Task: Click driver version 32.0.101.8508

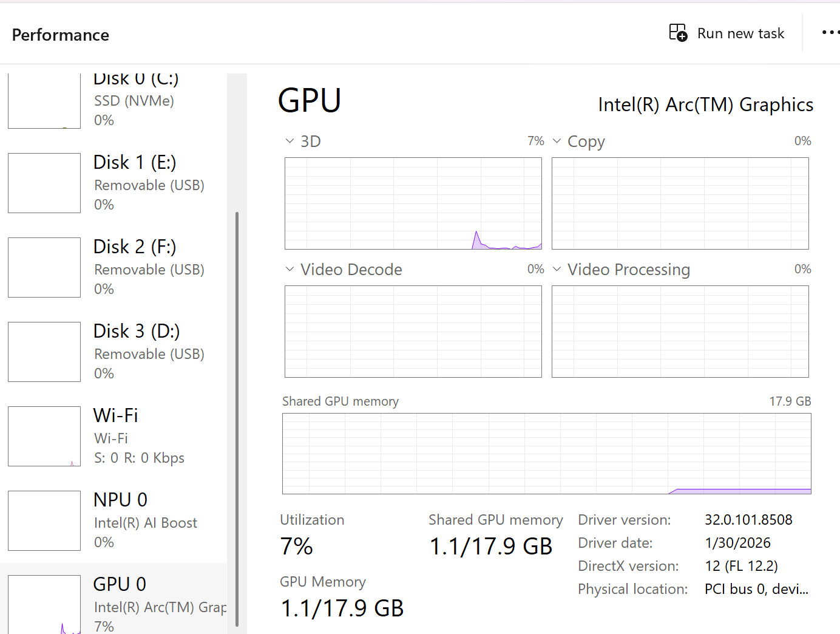Action: point(748,520)
